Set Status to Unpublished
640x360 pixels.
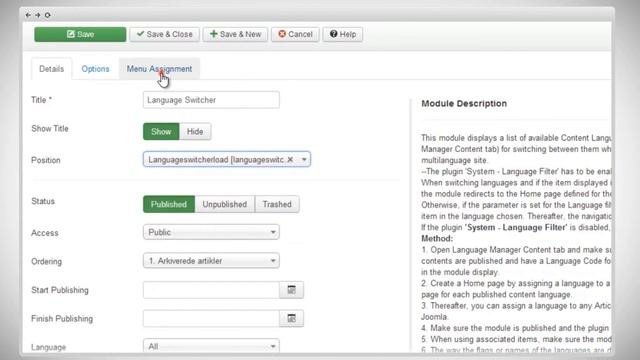coord(224,204)
